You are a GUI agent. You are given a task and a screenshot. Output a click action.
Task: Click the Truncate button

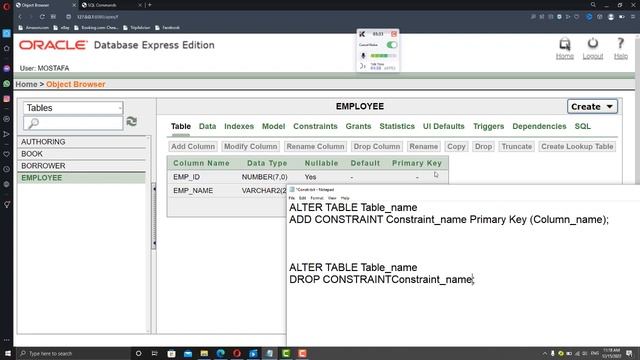517,147
